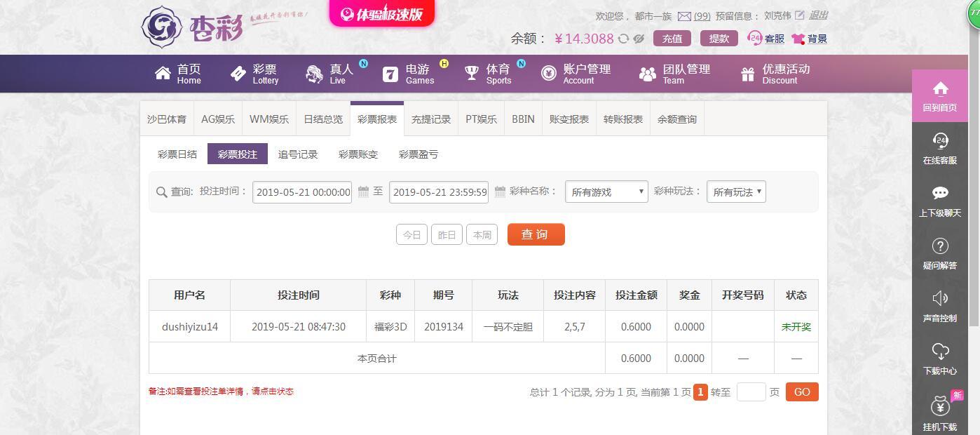This screenshot has height=435, width=980.
Task: Click the 充值 deposit button
Action: point(672,39)
